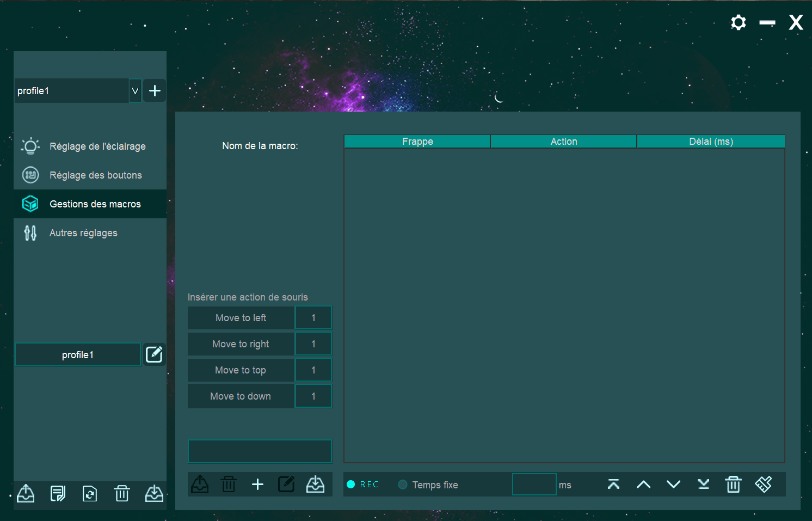The width and height of the screenshot is (812, 521).
Task: Click the lighting bulb icon
Action: (30, 146)
